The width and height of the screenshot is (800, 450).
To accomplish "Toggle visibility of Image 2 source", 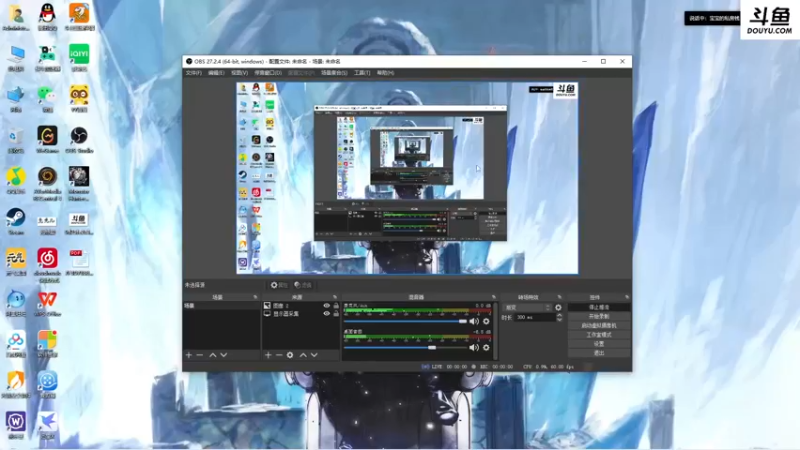I will 327,306.
